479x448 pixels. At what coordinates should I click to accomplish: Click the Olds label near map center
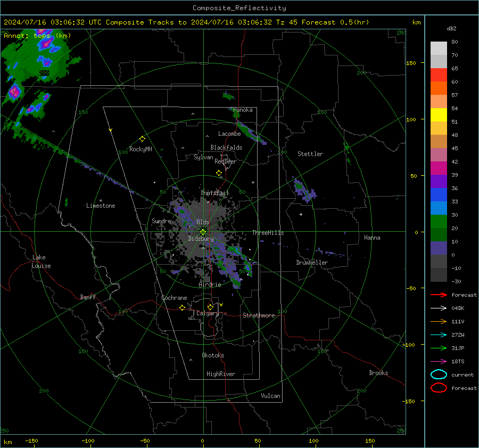[203, 222]
